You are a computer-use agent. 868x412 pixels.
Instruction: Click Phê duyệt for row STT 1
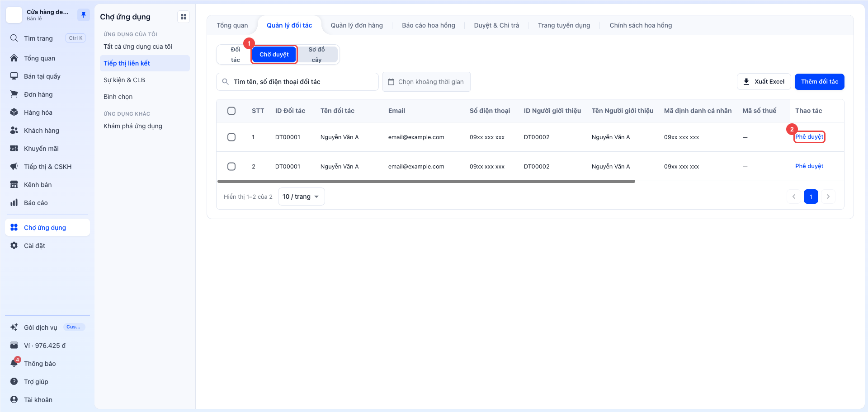pos(809,137)
